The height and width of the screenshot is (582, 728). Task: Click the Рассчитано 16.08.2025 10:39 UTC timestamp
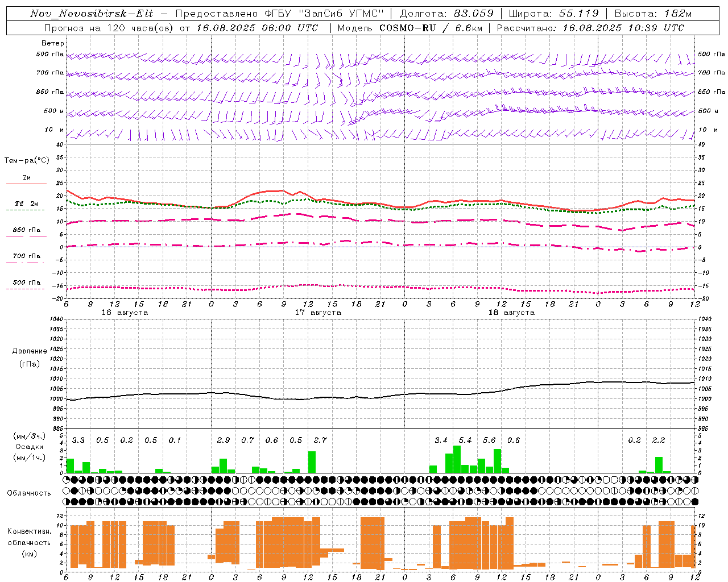coord(590,28)
